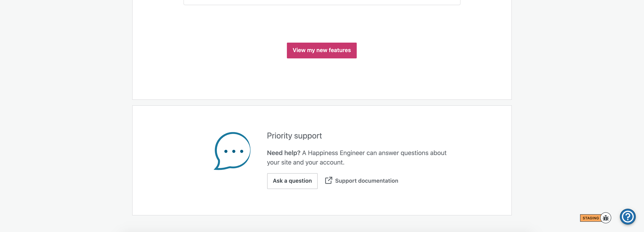Click the external link arrow icon
The height and width of the screenshot is (232, 644).
pyautogui.click(x=329, y=181)
